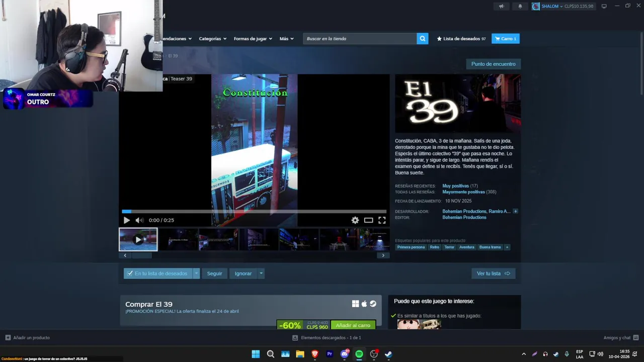The height and width of the screenshot is (362, 644).
Task: Click the tray microphone icon
Action: point(567,354)
